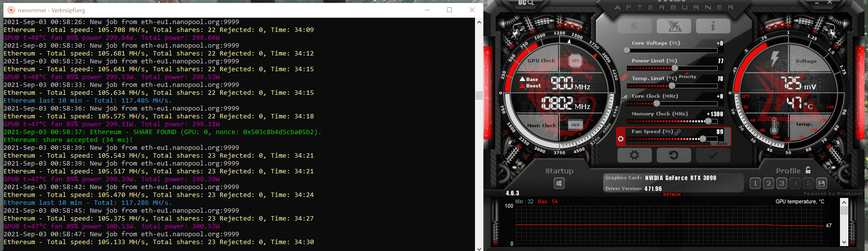Toggle fan speed sync link icon
This screenshot has height=251, width=868.
click(x=678, y=132)
